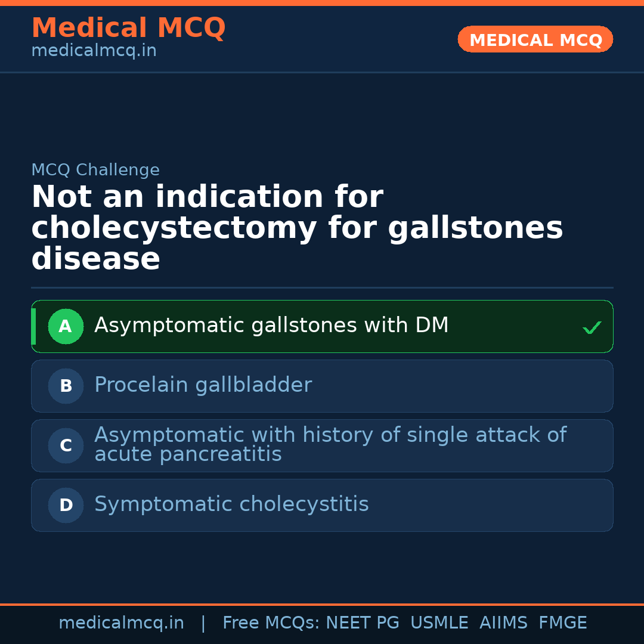Click the orange MEDICAL MCQ badge
Image resolution: width=644 pixels, height=644 pixels.
tap(535, 40)
